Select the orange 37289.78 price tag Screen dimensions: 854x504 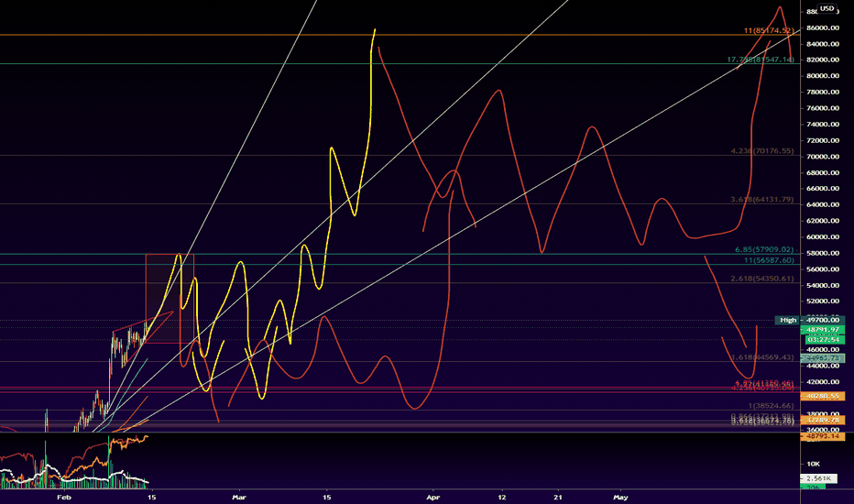[823, 420]
